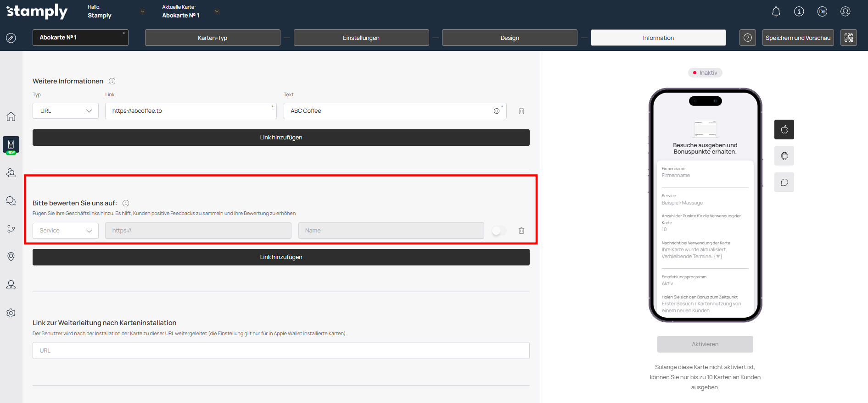Switch to Android preview icon
868x403 pixels.
784,156
